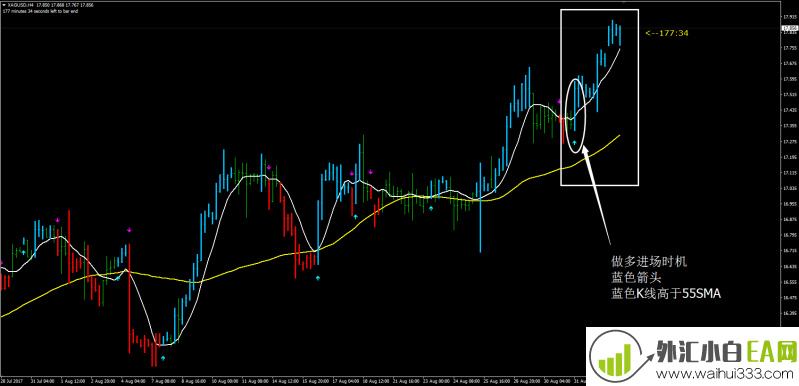Click the cyan up arrow under the 15 Aug low
The width and height of the screenshot is (799, 386).
[318, 278]
